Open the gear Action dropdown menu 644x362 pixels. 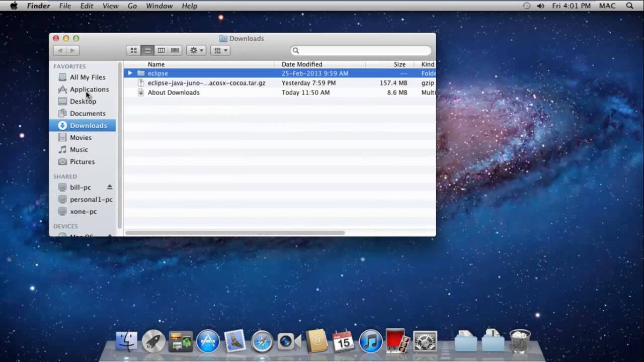point(196,50)
